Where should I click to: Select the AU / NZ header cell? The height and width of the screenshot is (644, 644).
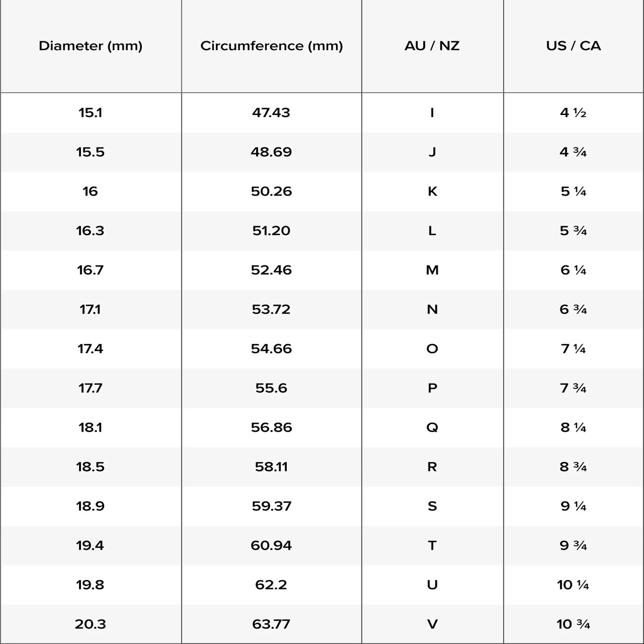coord(432,46)
